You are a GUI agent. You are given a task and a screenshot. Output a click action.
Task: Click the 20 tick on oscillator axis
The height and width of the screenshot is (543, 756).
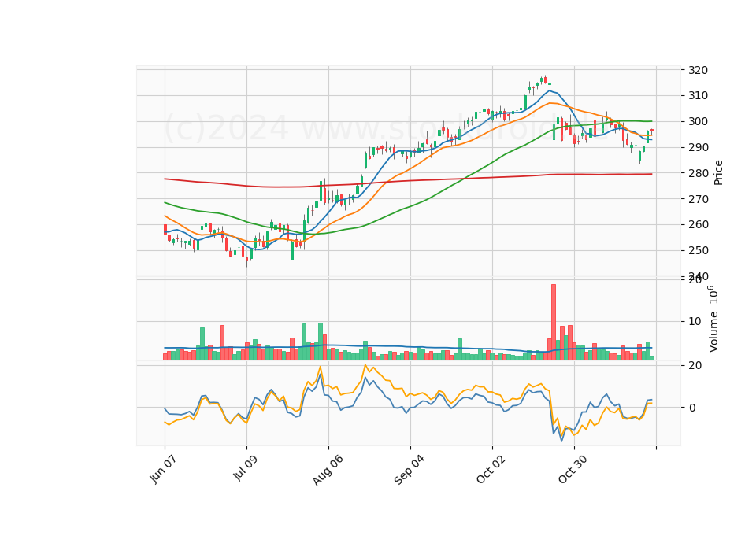(x=695, y=366)
